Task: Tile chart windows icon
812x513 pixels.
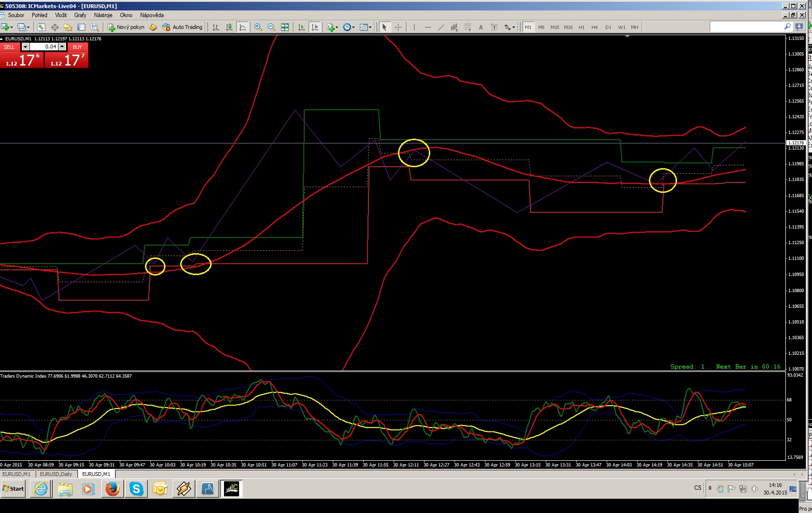Action: coord(285,27)
